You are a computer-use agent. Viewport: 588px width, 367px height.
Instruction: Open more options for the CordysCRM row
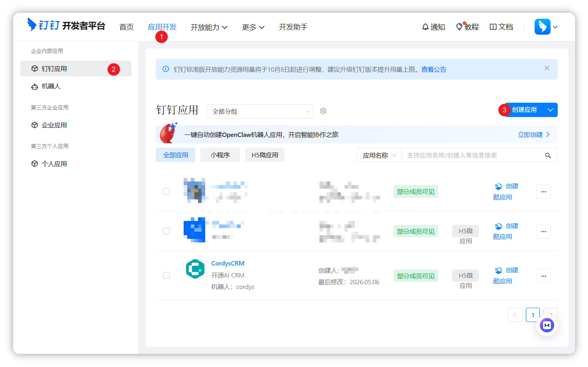[543, 276]
